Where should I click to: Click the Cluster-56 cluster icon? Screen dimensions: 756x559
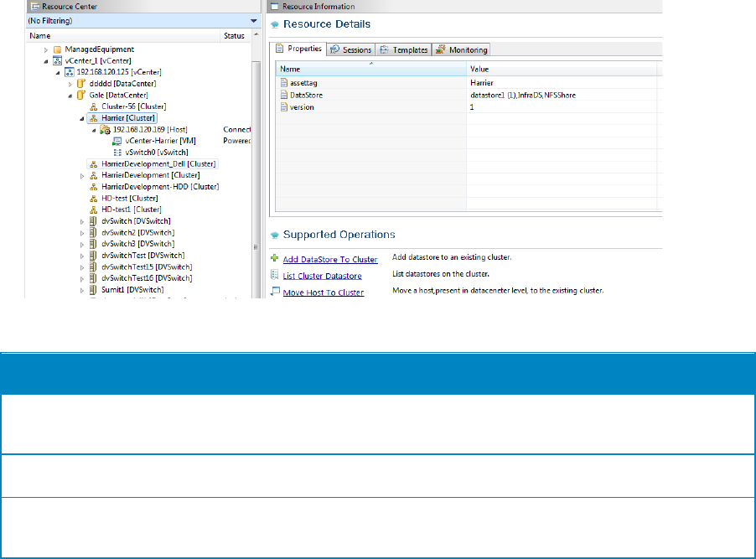(93, 106)
